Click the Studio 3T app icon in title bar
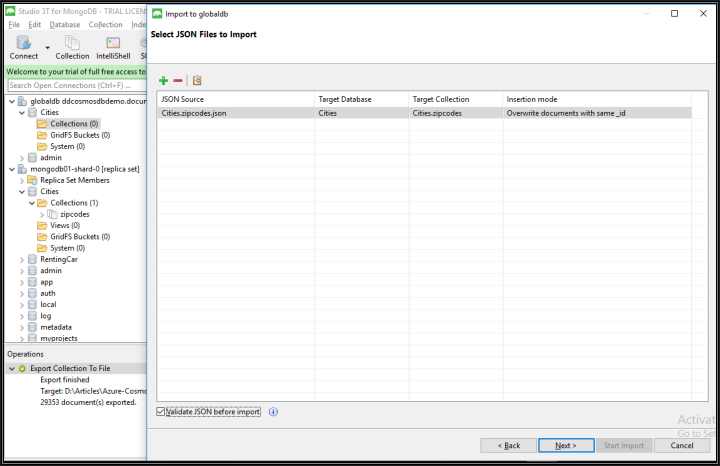The image size is (720, 466). pos(10,11)
